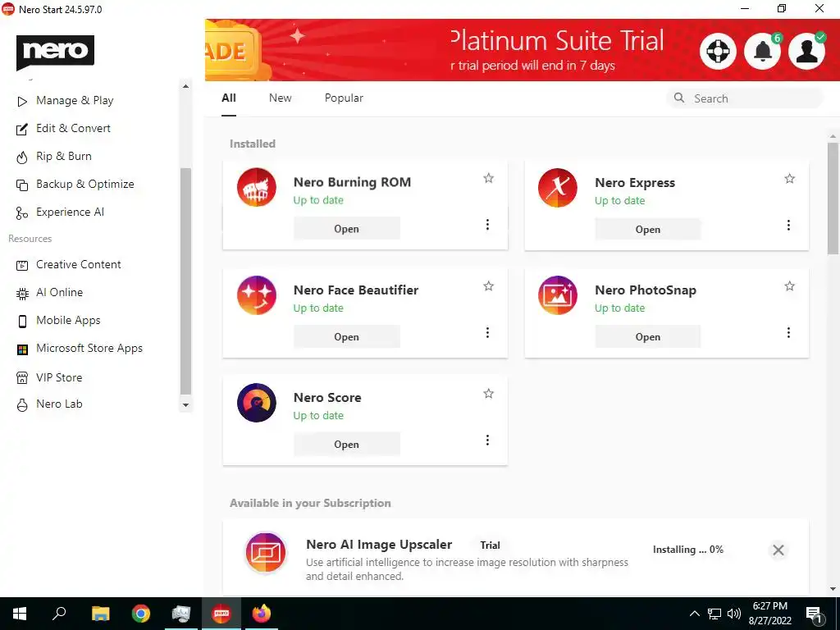This screenshot has height=630, width=840.
Task: Click the Nero Face Beautifier app icon
Action: point(257,295)
